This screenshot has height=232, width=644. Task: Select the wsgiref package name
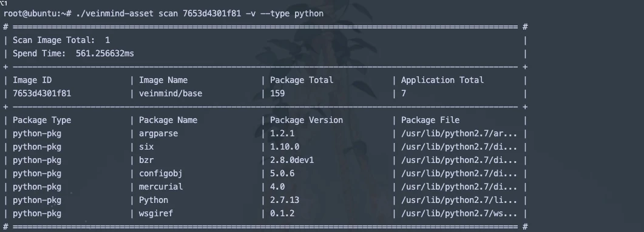pyautogui.click(x=155, y=214)
